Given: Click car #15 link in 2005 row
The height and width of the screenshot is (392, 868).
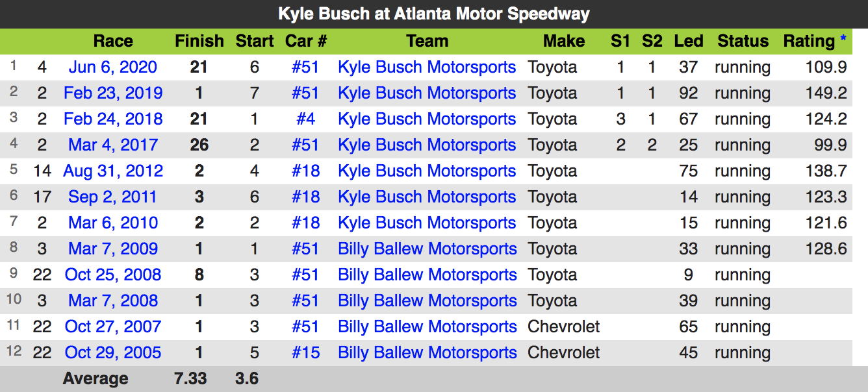Looking at the screenshot, I should [x=306, y=352].
